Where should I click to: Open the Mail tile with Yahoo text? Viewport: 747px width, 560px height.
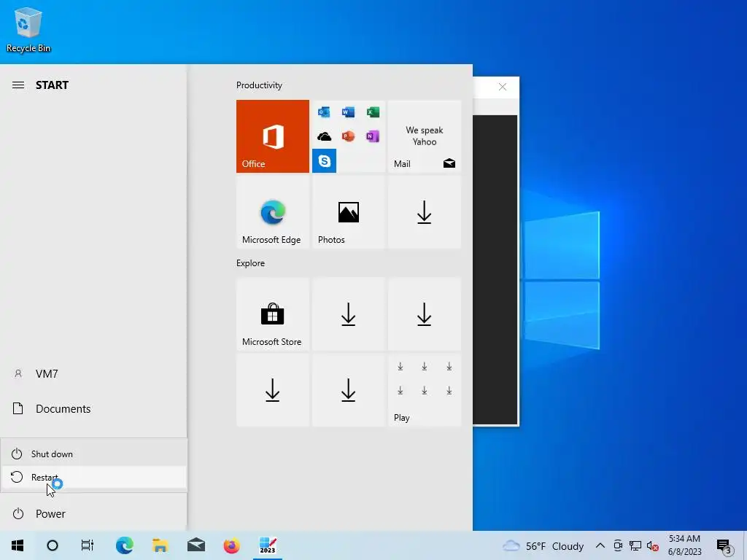[425, 136]
